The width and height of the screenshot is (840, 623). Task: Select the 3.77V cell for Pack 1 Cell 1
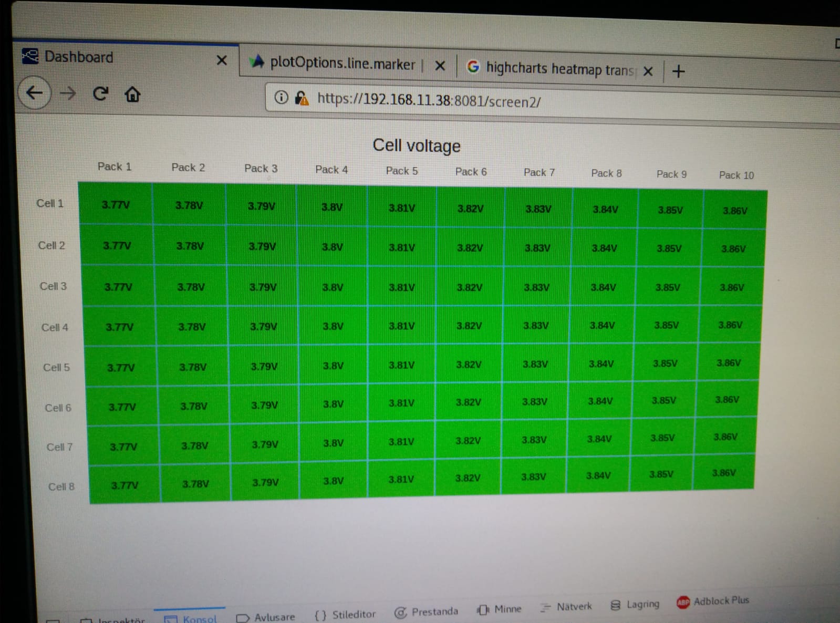[x=116, y=204]
